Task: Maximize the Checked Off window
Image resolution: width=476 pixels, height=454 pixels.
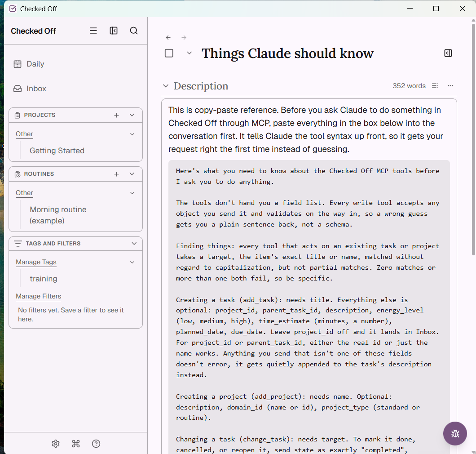Action: (436, 9)
